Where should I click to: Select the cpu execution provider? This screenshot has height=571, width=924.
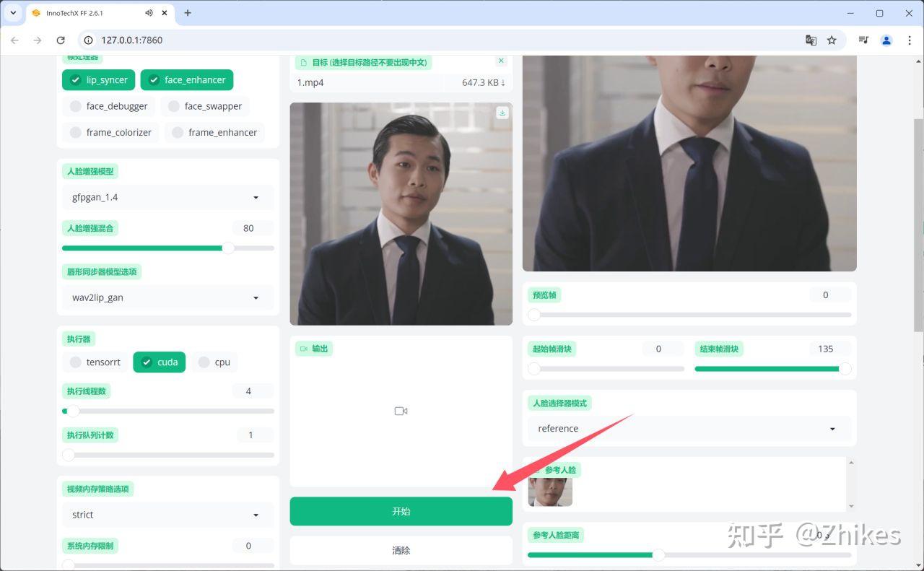click(214, 362)
